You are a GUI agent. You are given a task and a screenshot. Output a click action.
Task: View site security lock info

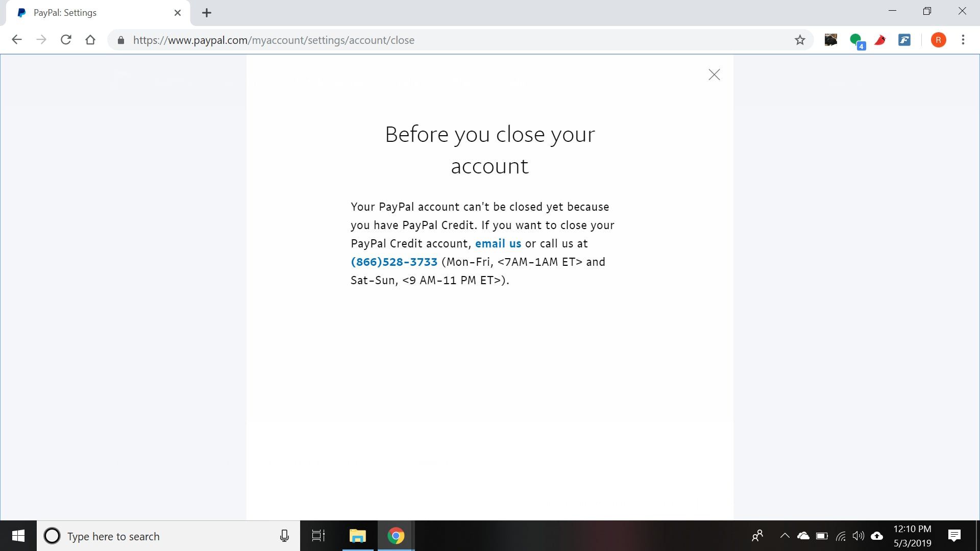(x=121, y=40)
